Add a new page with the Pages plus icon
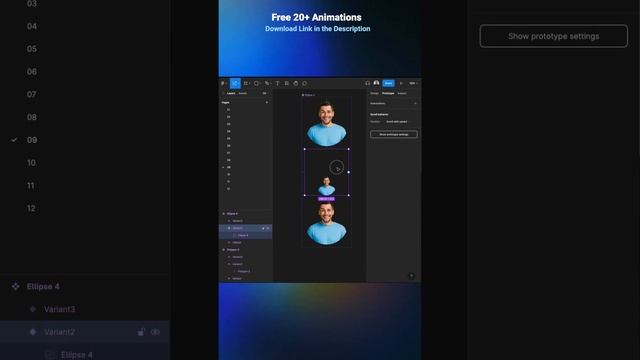640x360 pixels. pyautogui.click(x=267, y=102)
